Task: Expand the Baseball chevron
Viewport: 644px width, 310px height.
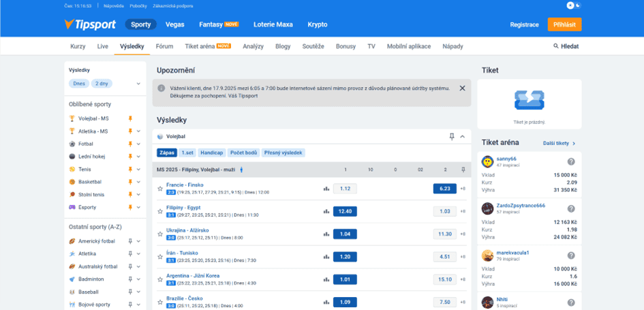Action: pos(138,292)
